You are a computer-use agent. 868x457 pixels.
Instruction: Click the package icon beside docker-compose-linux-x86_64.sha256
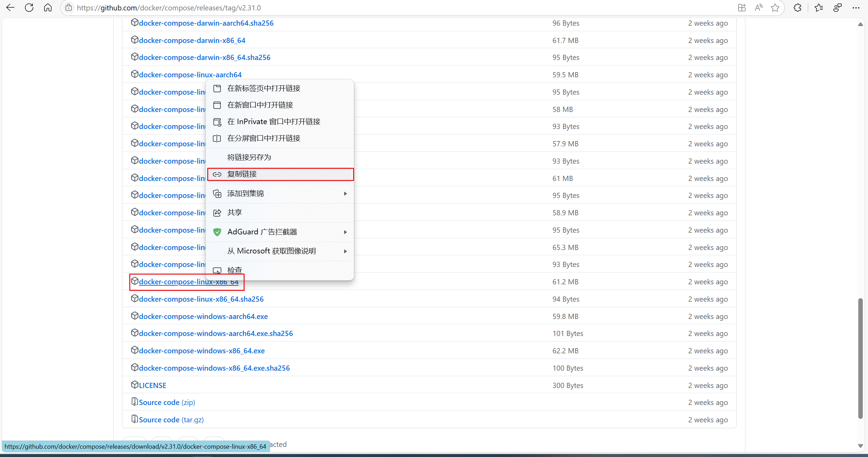[134, 299]
